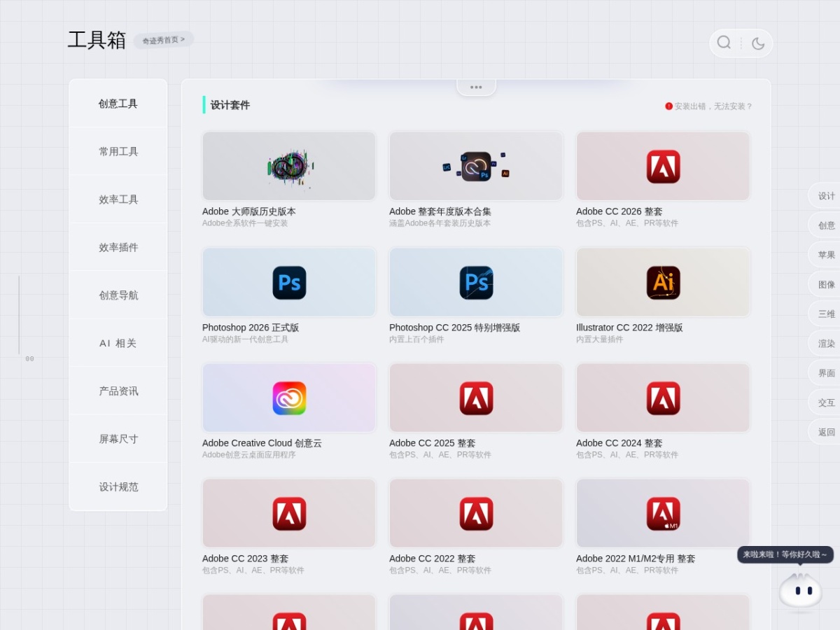
Task: Jump to 三维 section via right nav
Action: tap(826, 314)
